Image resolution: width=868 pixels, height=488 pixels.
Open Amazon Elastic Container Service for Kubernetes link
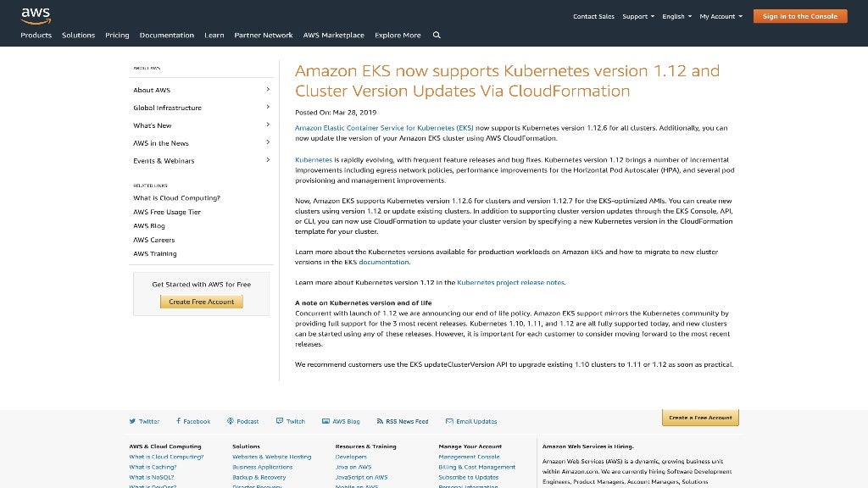(384, 128)
